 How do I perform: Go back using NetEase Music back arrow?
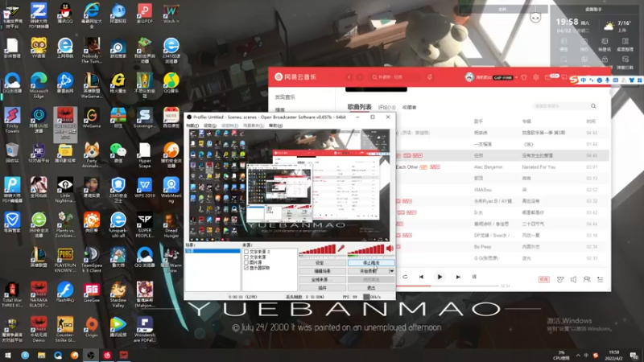click(x=349, y=77)
